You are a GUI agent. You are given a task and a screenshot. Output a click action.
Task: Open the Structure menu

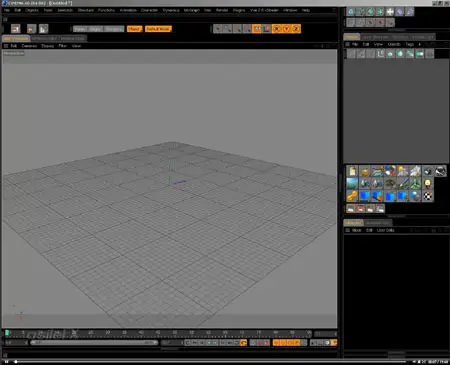click(x=86, y=10)
